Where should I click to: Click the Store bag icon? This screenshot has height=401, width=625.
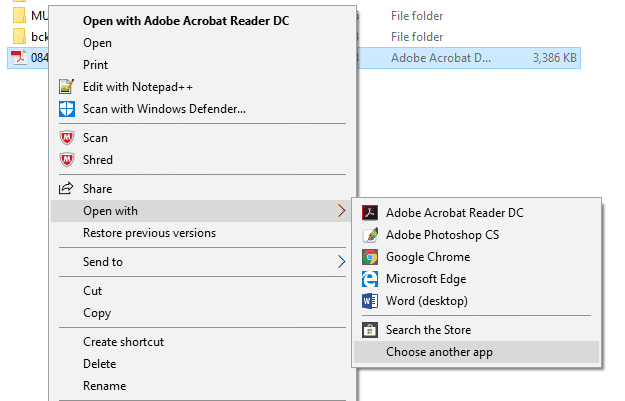coord(369,330)
